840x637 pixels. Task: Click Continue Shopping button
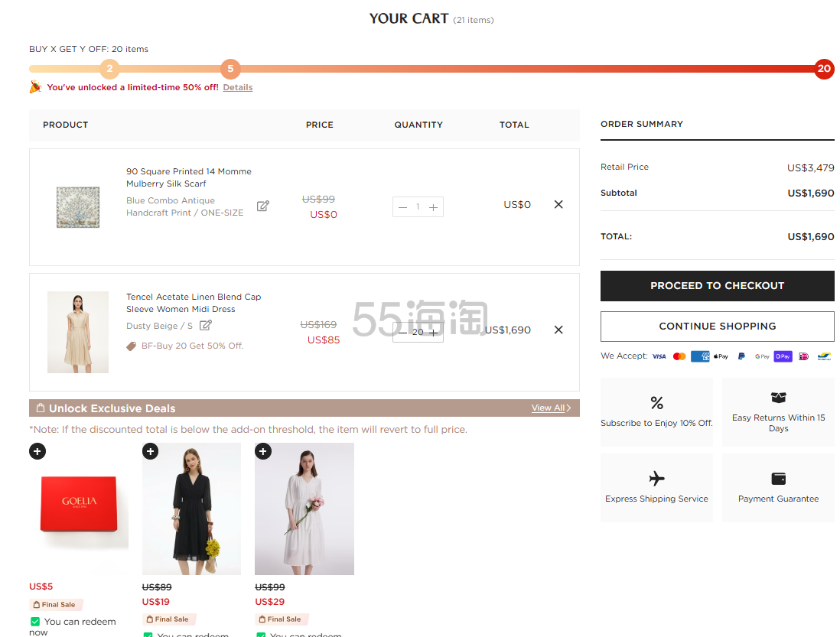coord(717,326)
